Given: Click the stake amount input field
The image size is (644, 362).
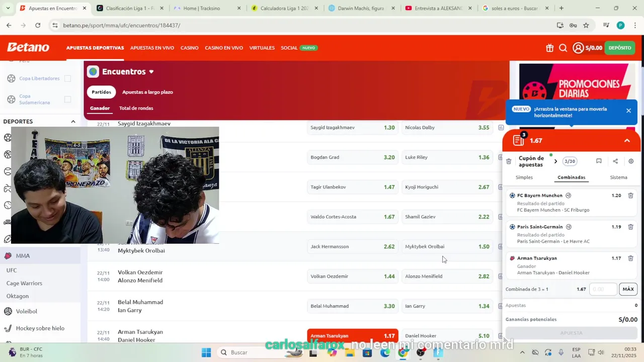Looking at the screenshot, I should pyautogui.click(x=603, y=289).
